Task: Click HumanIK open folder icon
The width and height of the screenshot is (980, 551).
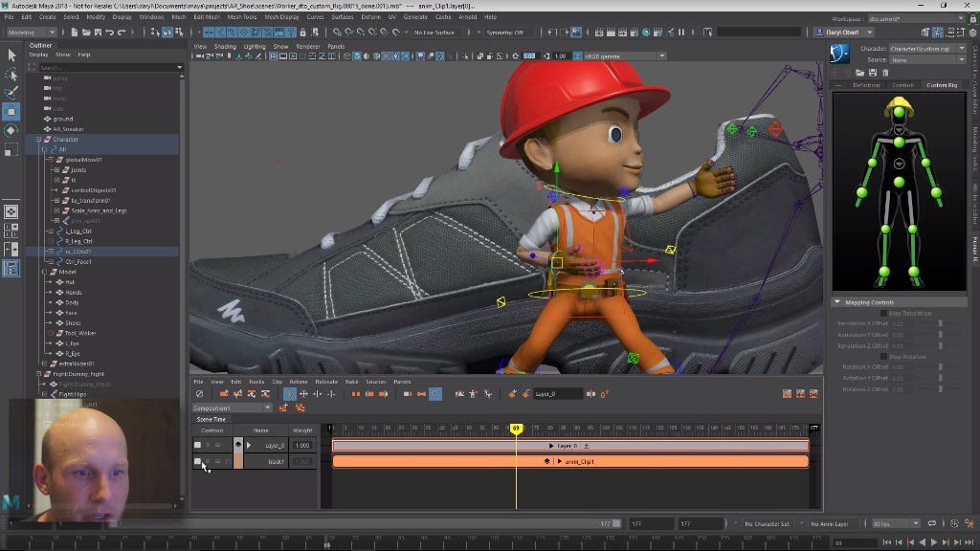Action: point(860,73)
